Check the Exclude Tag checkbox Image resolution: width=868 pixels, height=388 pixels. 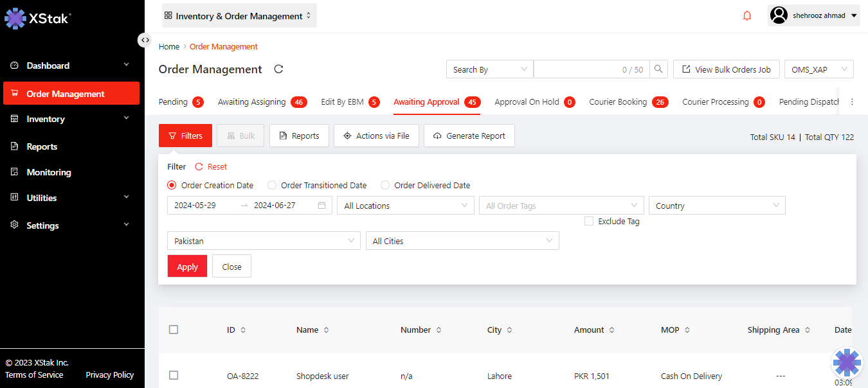[589, 221]
